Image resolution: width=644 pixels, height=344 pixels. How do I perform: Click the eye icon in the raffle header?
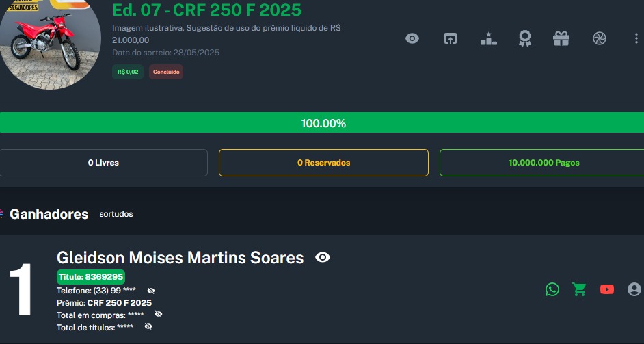pos(412,38)
